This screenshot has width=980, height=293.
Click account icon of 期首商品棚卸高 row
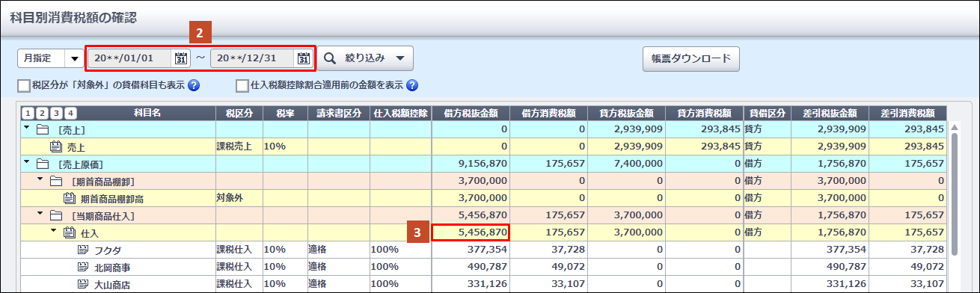click(x=69, y=198)
